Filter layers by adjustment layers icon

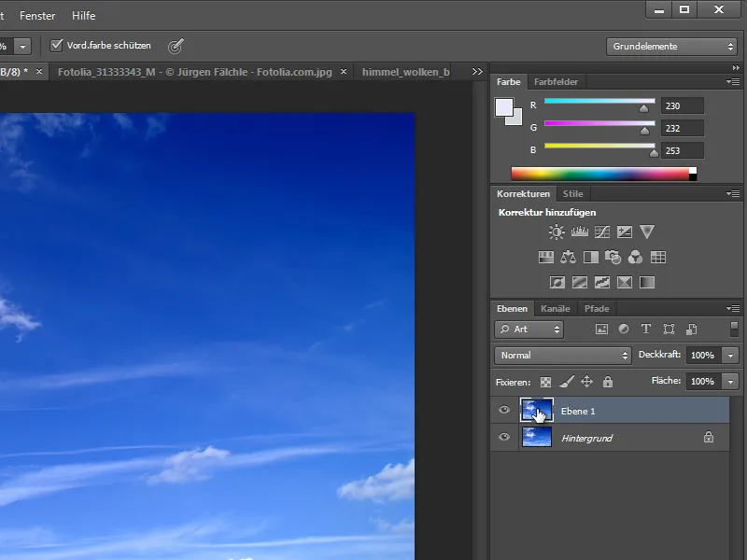[x=624, y=329]
